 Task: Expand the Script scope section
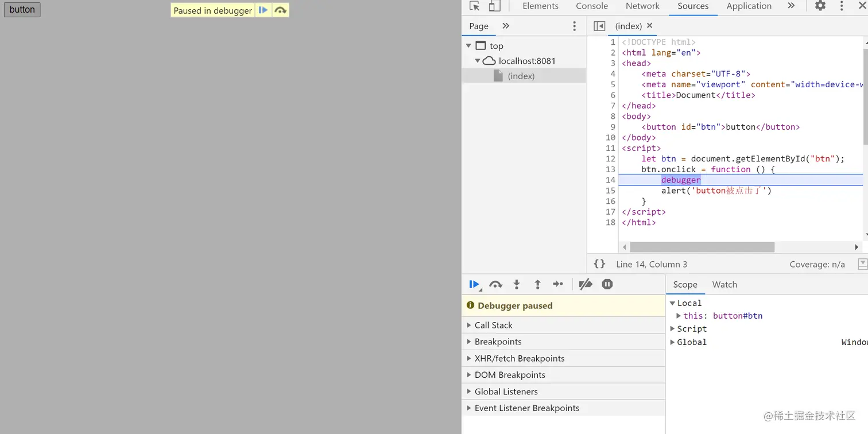coord(672,329)
